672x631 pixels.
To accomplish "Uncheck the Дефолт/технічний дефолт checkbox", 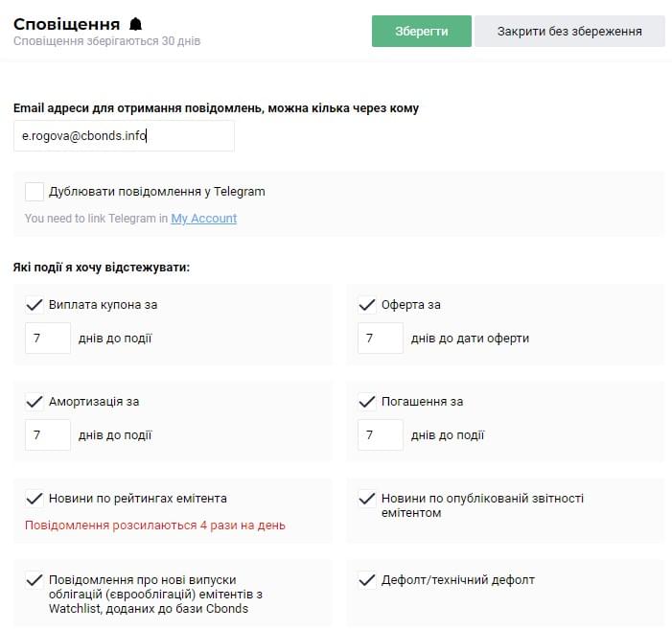I will click(x=366, y=580).
